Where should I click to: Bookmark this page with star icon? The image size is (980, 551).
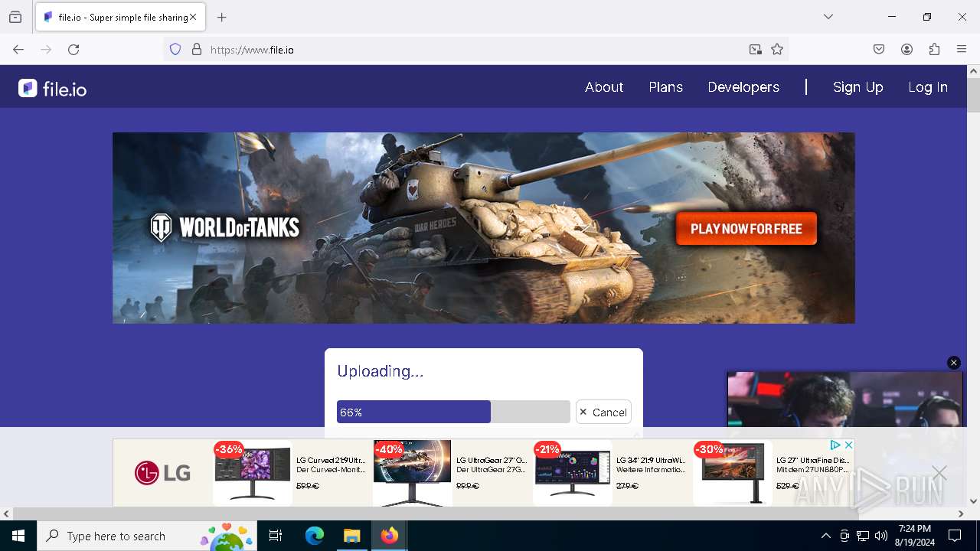pyautogui.click(x=777, y=50)
